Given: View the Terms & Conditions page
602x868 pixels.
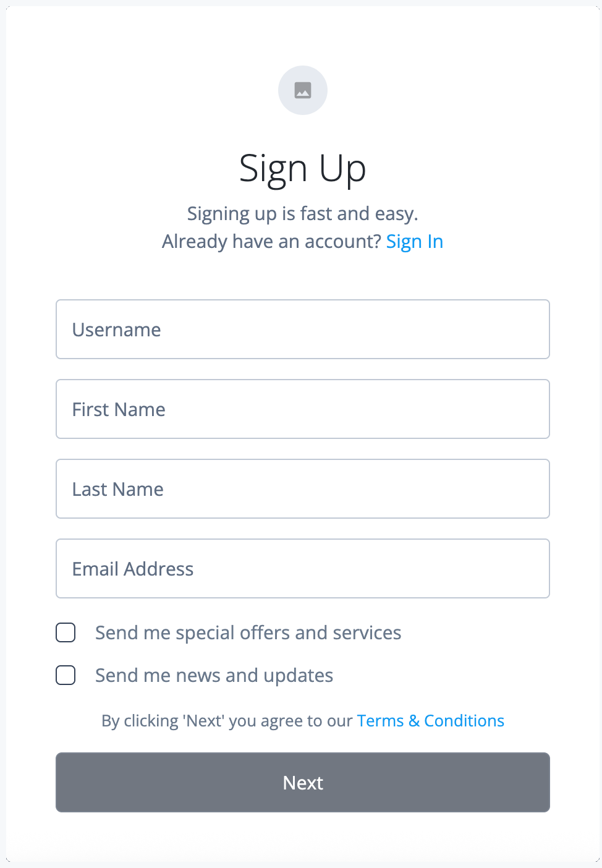Looking at the screenshot, I should coord(430,720).
